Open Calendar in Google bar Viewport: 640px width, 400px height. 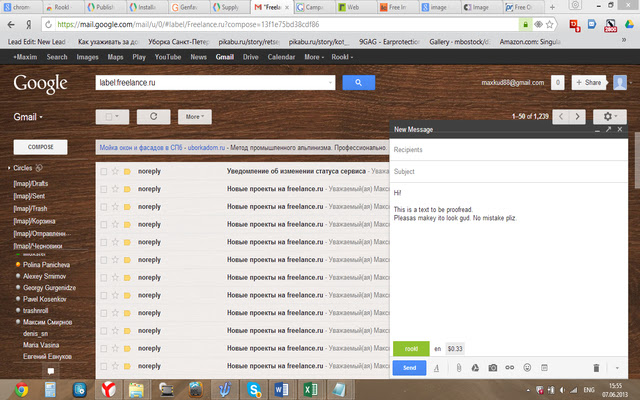coord(281,57)
